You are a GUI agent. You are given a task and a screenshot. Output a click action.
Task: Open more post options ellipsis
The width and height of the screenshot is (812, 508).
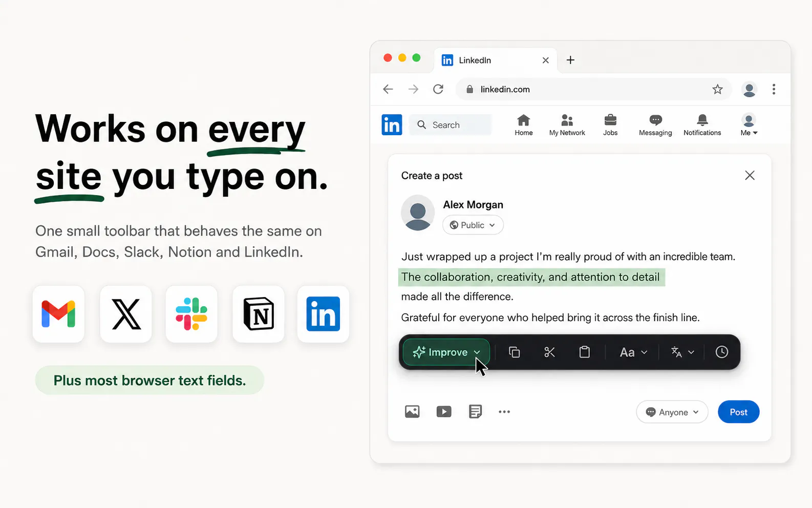click(504, 412)
